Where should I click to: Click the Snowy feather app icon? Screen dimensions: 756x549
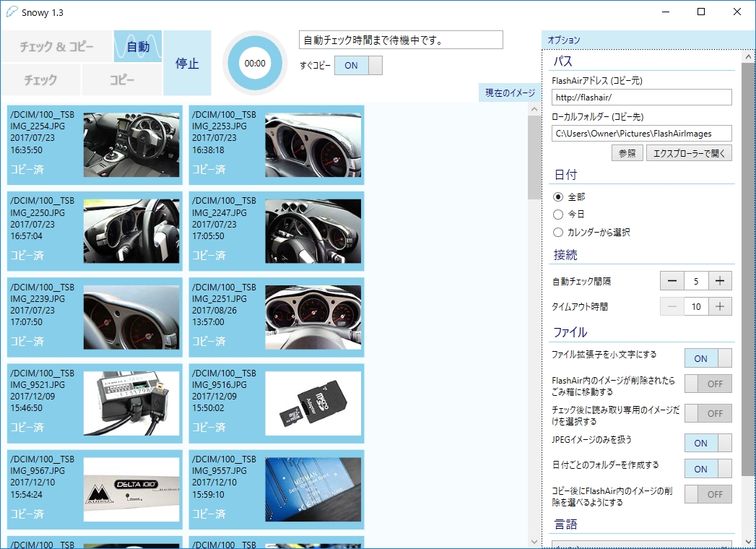(12, 12)
